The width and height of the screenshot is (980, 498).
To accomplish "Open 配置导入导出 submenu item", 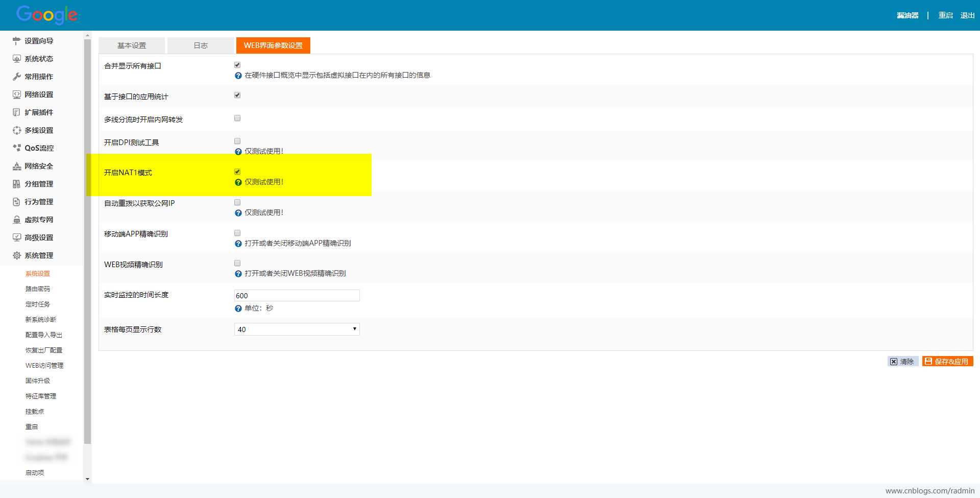I will pyautogui.click(x=44, y=335).
